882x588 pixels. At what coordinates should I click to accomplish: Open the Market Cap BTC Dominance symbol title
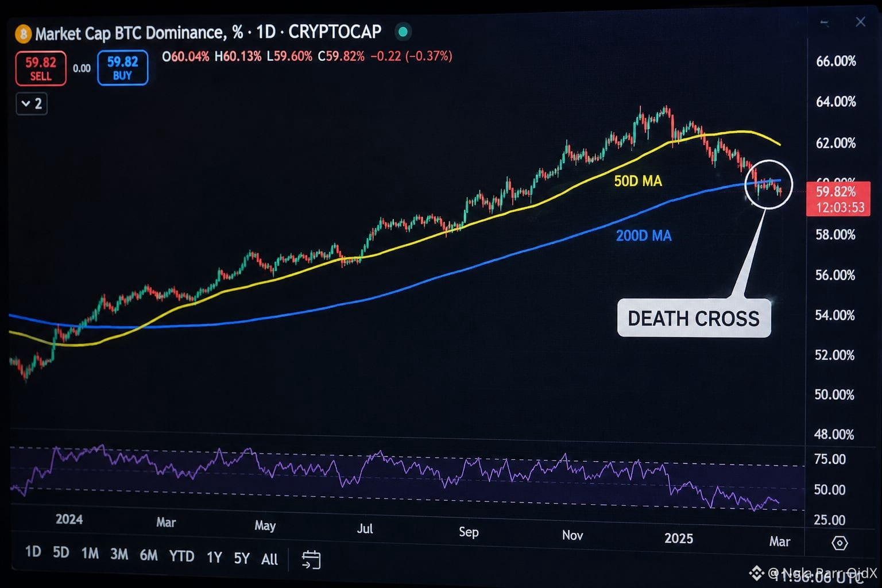208,33
